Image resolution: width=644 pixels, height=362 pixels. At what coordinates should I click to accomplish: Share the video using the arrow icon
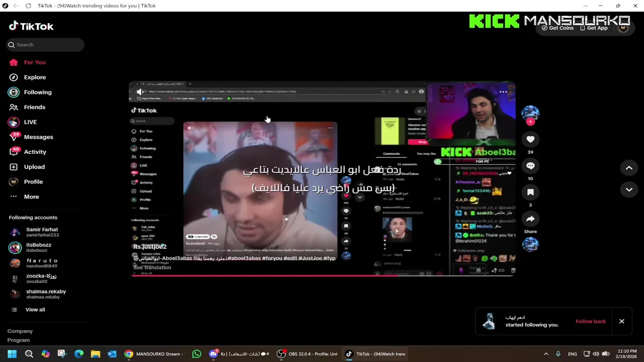530,219
